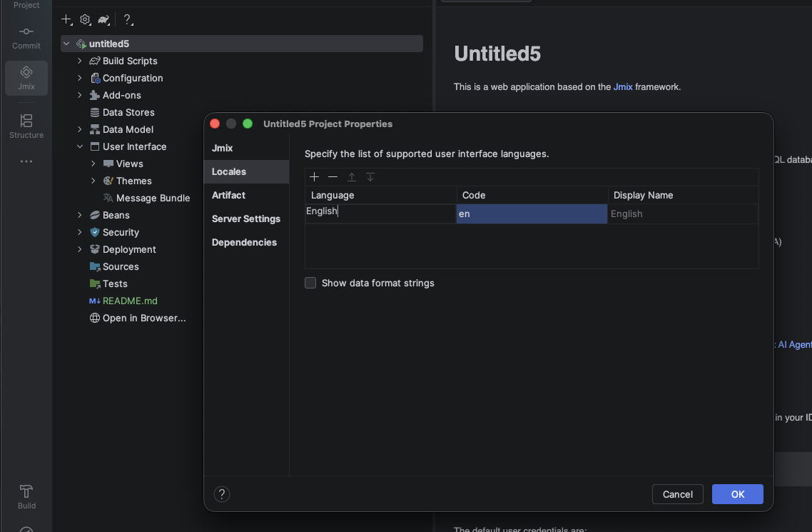
Task: Click the Display Name cell field
Action: (x=682, y=214)
